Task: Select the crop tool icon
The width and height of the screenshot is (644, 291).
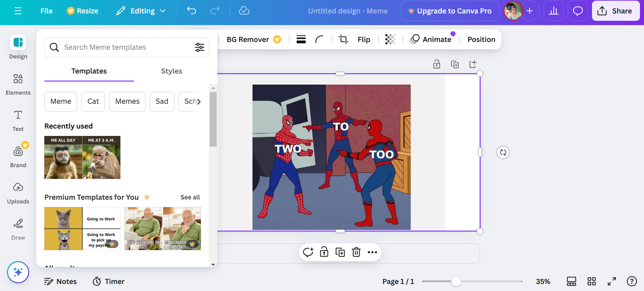Action: (344, 39)
